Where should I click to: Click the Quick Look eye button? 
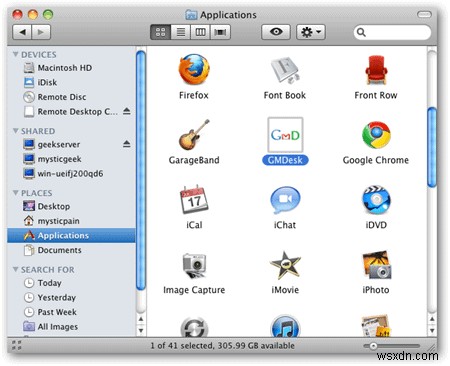276,32
